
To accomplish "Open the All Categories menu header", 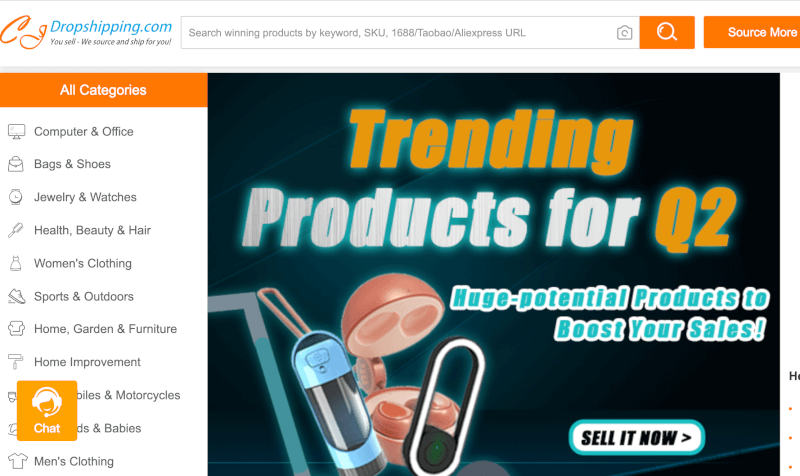I will coord(104,90).
